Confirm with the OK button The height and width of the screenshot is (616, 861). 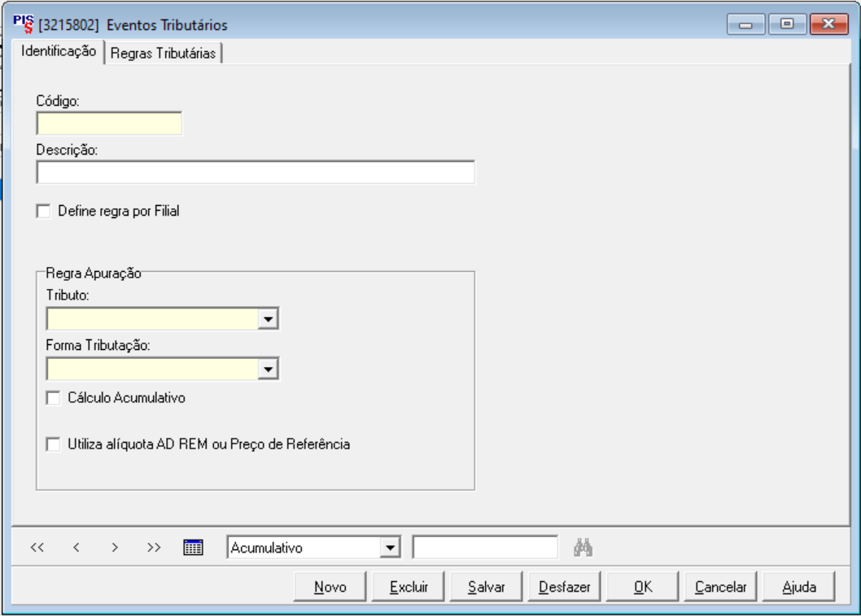(x=642, y=587)
